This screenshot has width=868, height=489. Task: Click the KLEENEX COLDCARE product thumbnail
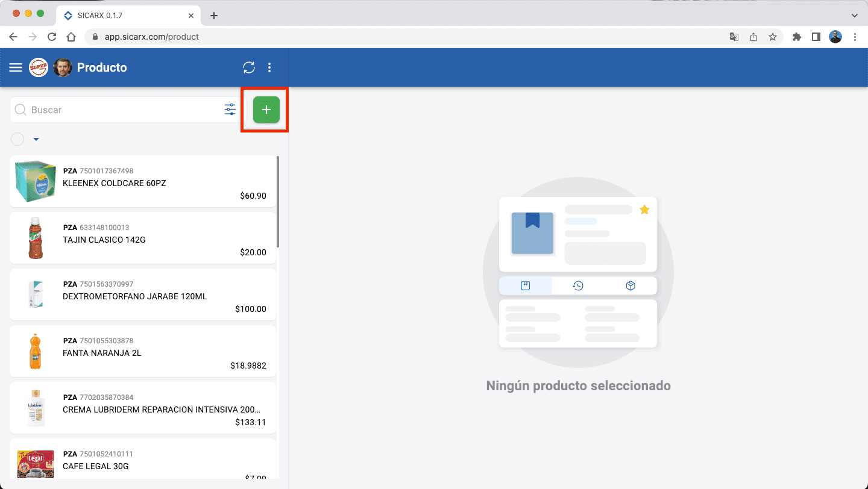click(x=34, y=181)
